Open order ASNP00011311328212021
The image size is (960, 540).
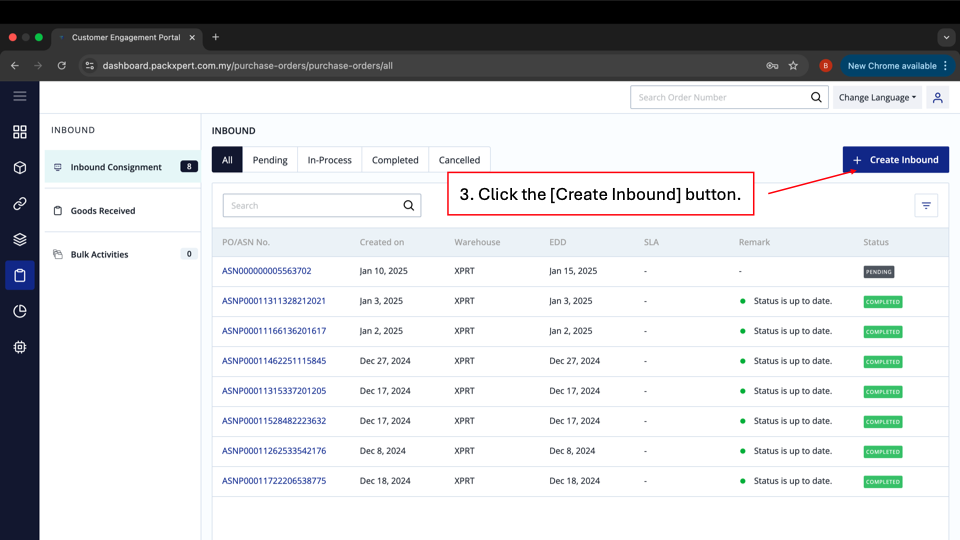point(274,301)
